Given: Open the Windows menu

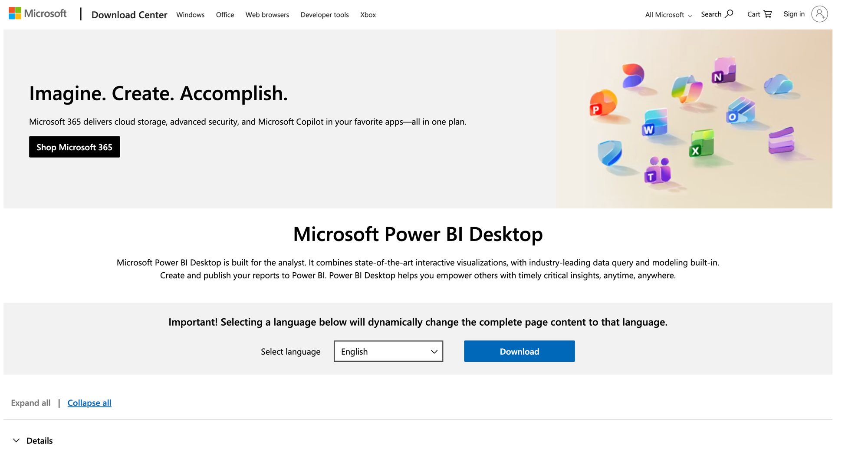Looking at the screenshot, I should click(190, 15).
